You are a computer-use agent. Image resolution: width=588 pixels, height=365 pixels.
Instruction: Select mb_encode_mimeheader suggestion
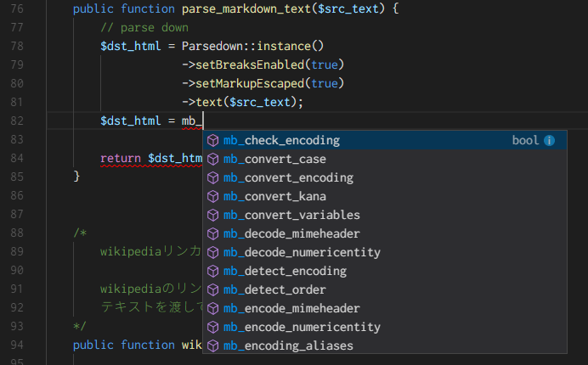pos(385,308)
